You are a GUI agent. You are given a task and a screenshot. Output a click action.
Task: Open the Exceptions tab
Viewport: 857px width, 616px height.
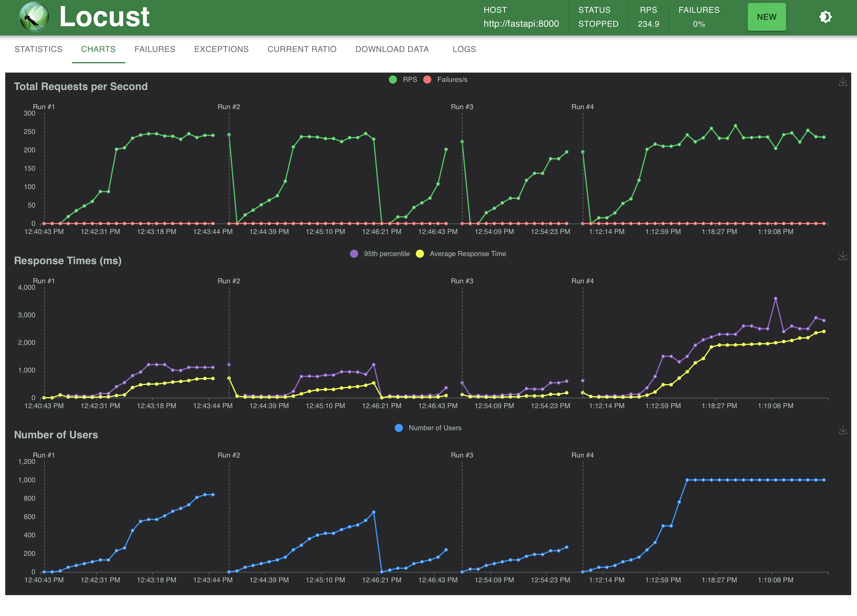point(221,49)
